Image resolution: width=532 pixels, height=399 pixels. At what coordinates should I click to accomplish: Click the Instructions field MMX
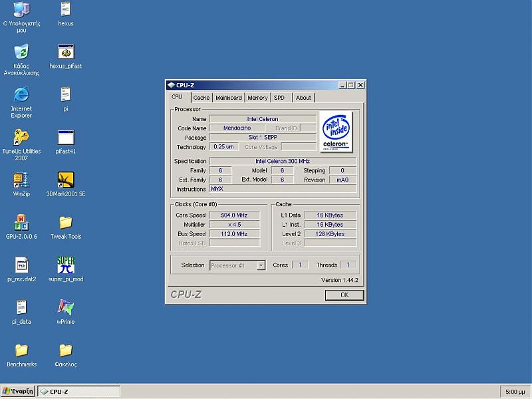click(x=283, y=189)
